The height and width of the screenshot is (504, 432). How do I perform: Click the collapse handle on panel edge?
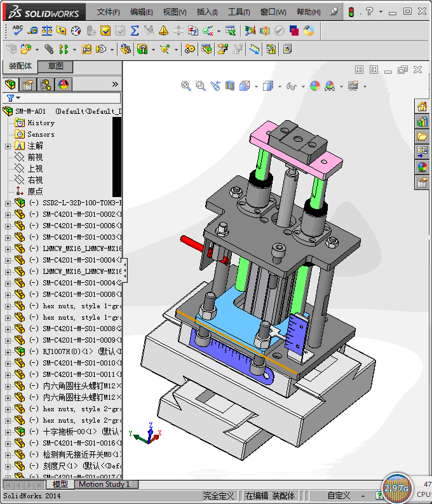[x=125, y=271]
